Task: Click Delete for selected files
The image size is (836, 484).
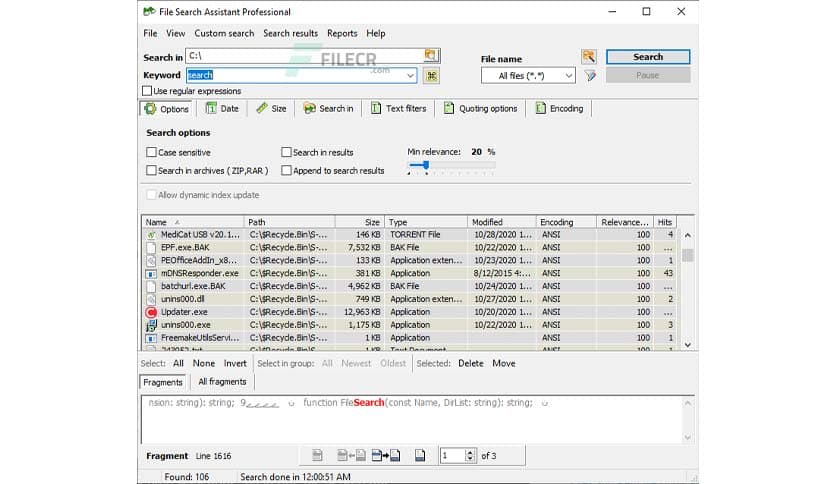Action: 471,364
